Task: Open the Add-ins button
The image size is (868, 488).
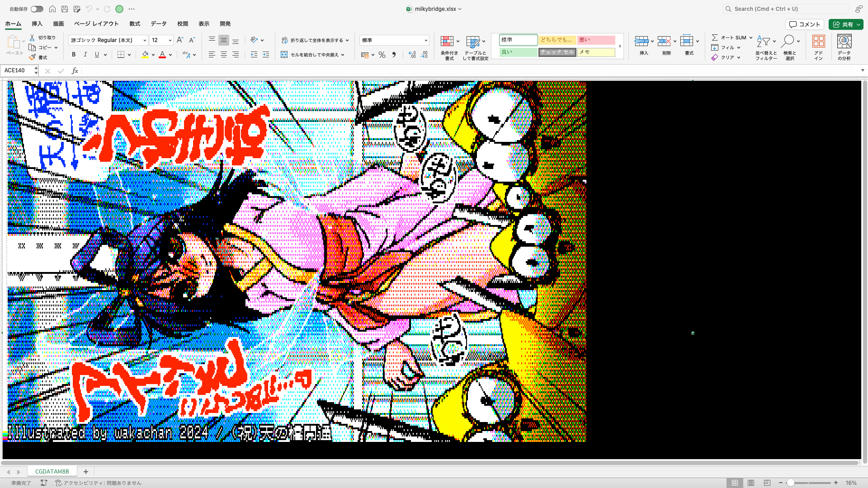Action: tap(818, 47)
